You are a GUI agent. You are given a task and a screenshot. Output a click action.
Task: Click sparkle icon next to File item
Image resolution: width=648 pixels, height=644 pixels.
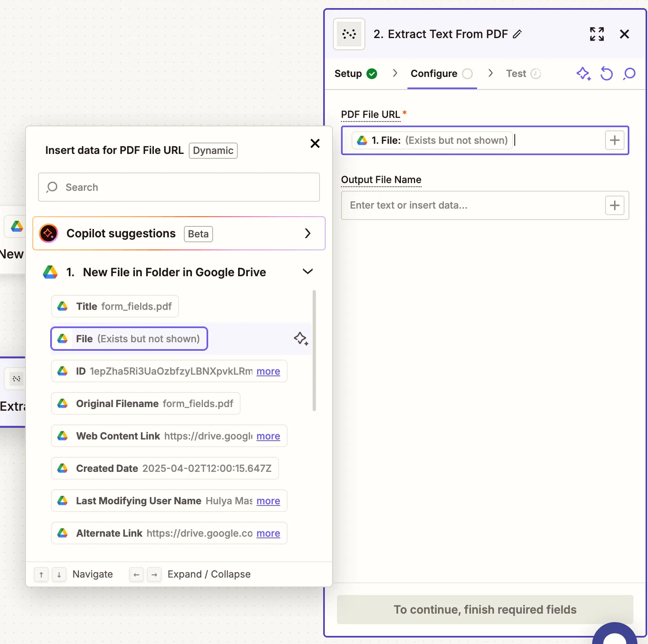coord(301,339)
